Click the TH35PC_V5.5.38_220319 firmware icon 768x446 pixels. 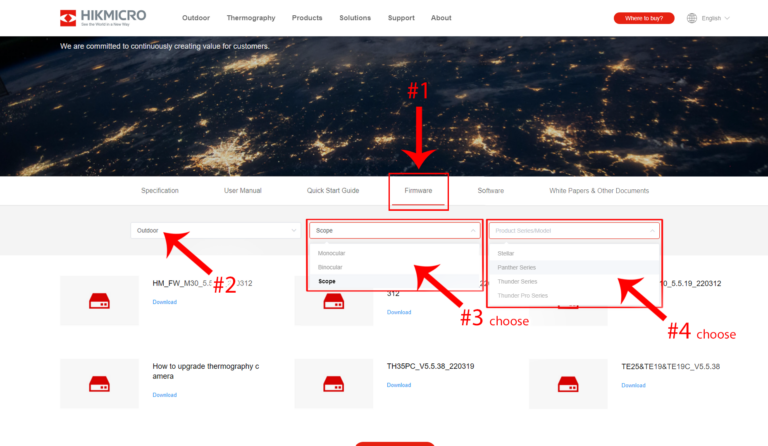point(333,383)
